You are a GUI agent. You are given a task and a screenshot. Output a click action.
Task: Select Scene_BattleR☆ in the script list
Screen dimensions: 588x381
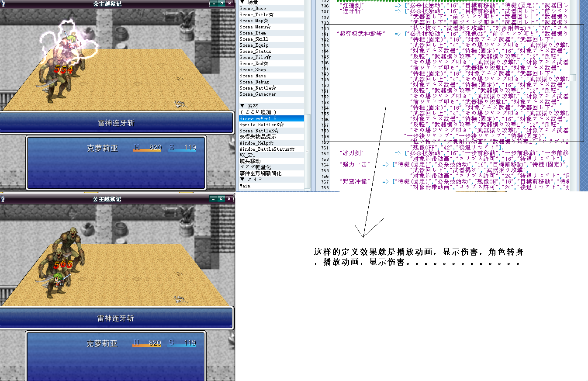point(271,131)
